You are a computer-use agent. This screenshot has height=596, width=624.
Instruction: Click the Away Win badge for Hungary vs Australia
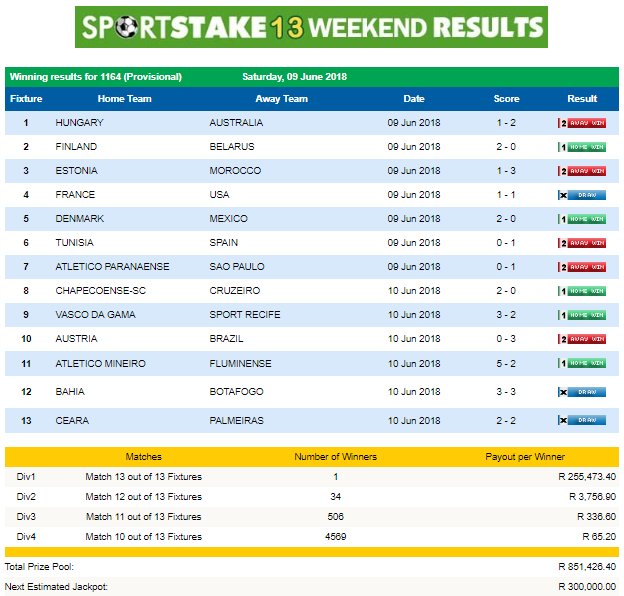pyautogui.click(x=582, y=123)
